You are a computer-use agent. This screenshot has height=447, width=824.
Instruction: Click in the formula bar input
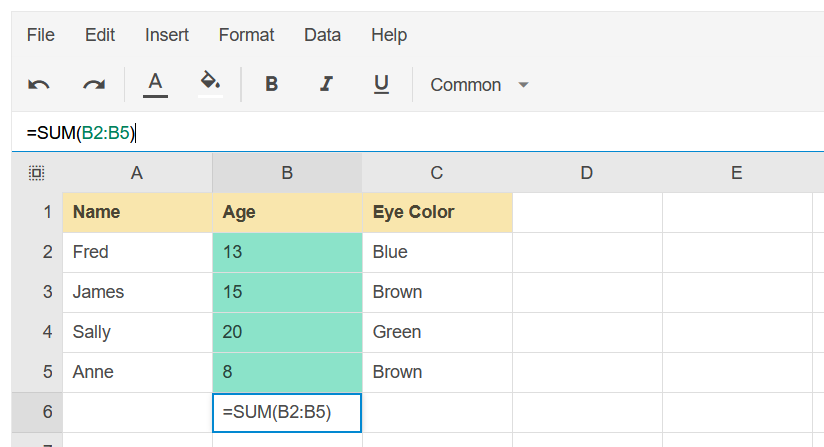click(400, 133)
